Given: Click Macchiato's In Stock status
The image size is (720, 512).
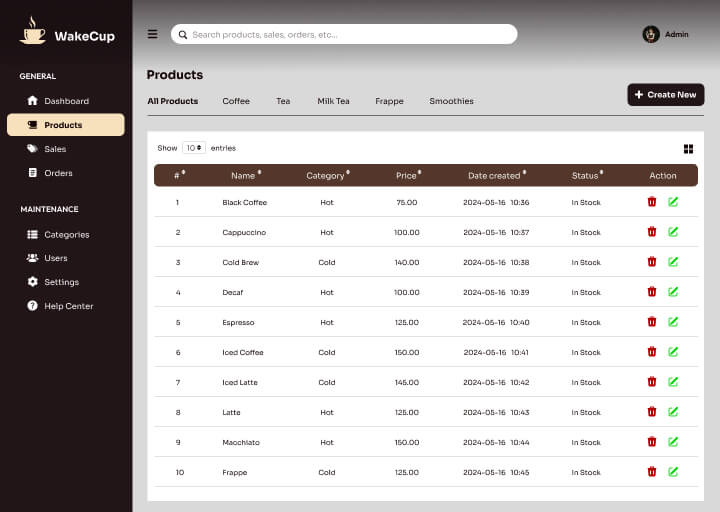Looking at the screenshot, I should (x=586, y=442).
